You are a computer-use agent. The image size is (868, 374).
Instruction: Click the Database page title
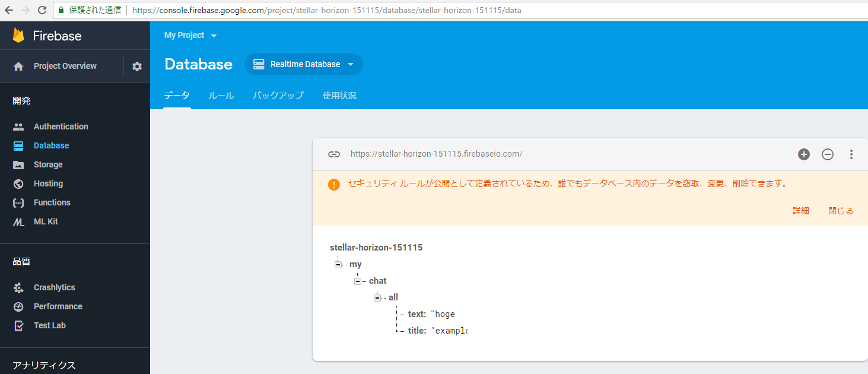tap(199, 65)
